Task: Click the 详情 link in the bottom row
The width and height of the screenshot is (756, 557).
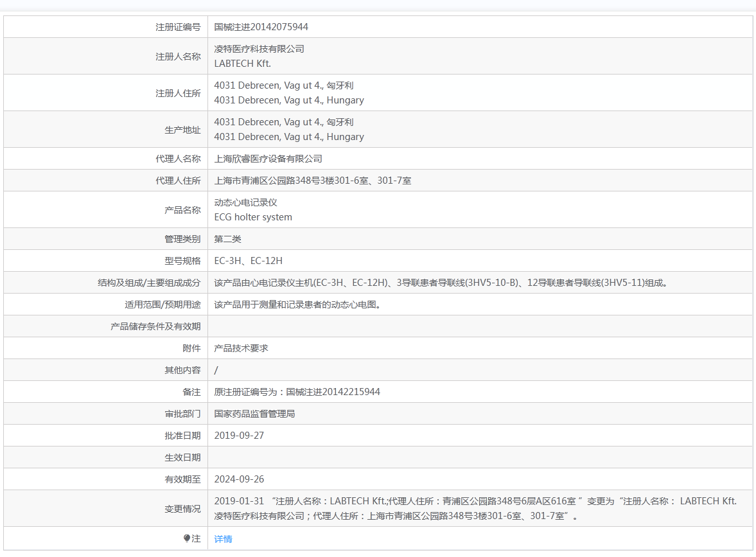Action: (223, 539)
